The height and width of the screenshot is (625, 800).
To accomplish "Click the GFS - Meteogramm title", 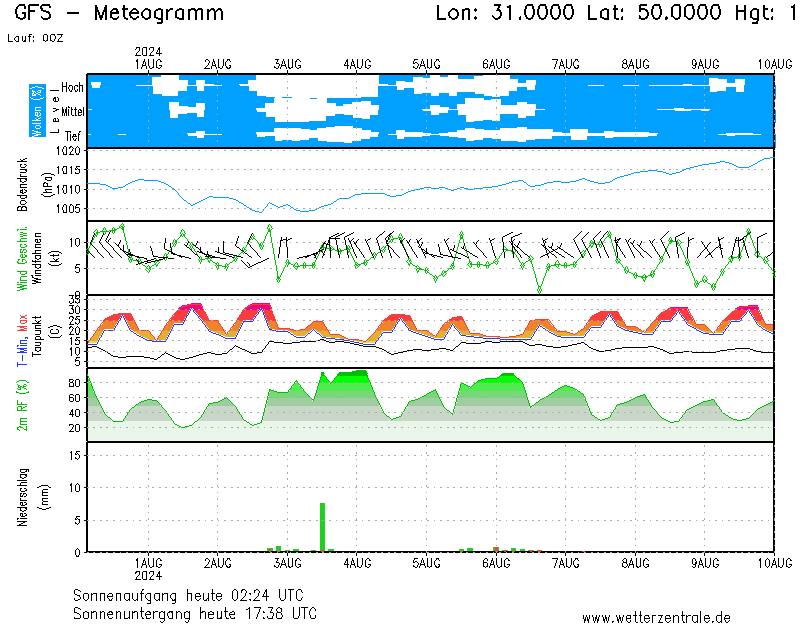I will (x=119, y=13).
